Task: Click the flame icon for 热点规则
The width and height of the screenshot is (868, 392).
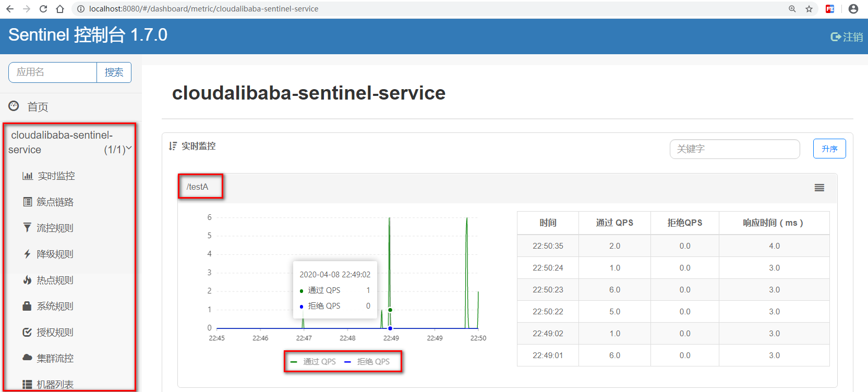Action: point(27,280)
